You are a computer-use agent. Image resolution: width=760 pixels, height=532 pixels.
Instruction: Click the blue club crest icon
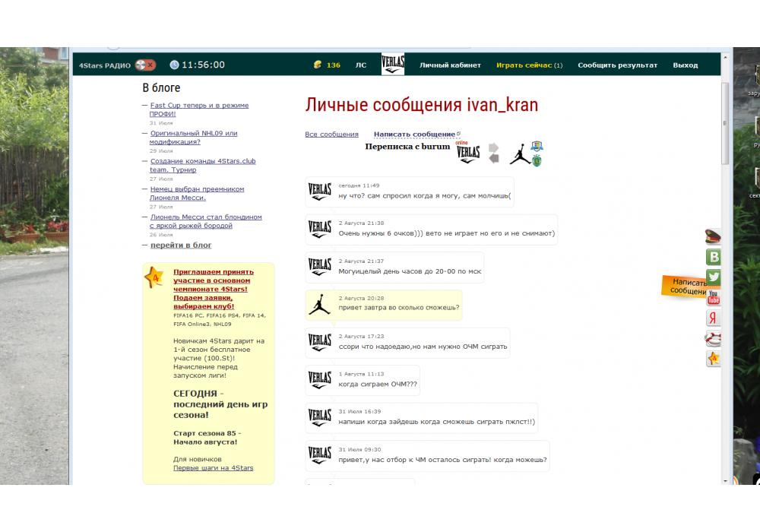coord(537,147)
